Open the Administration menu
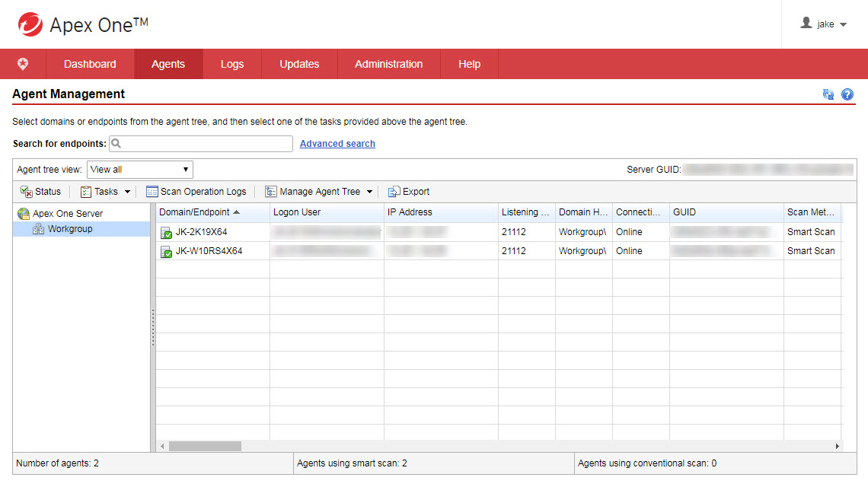Image resolution: width=868 pixels, height=490 pixels. pyautogui.click(x=388, y=65)
